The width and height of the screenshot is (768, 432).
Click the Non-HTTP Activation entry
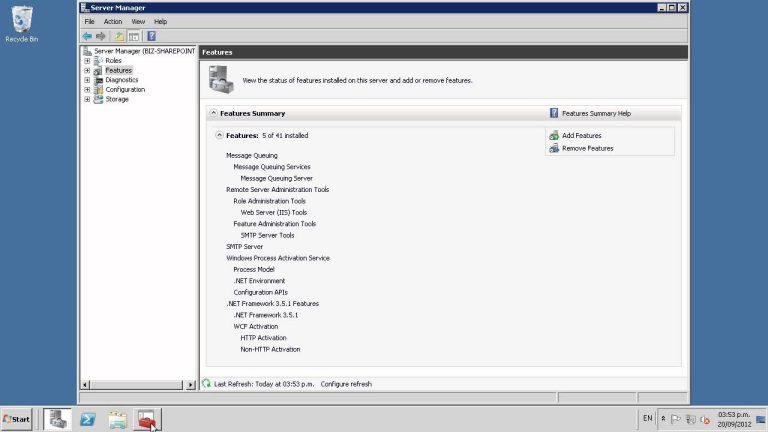(x=270, y=349)
